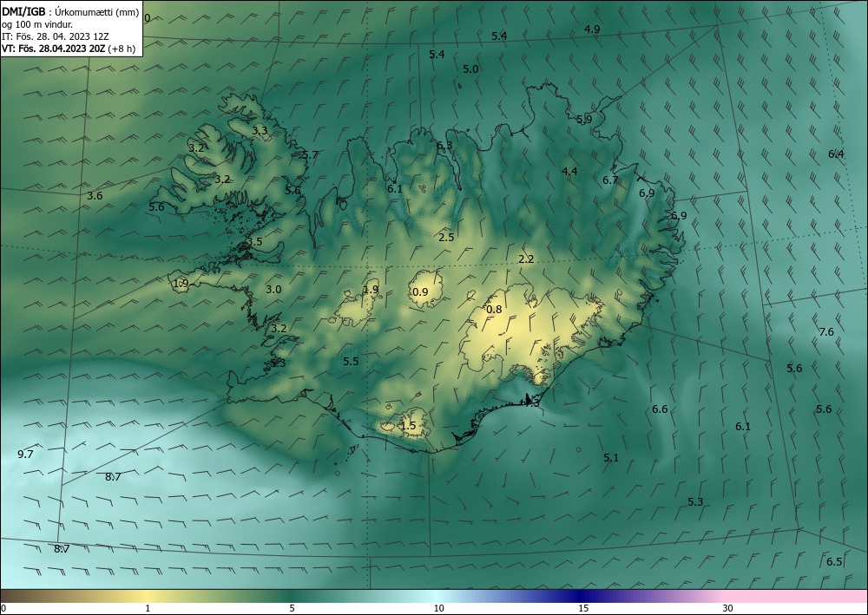Click the 3.0 value in west Iceland
The image size is (868, 615).
(273, 289)
